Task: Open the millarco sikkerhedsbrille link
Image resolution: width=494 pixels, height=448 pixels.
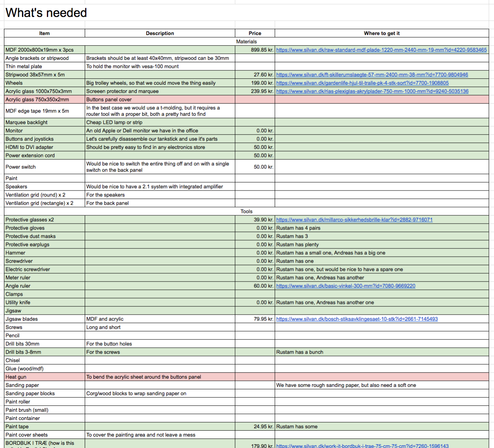Action: point(354,220)
